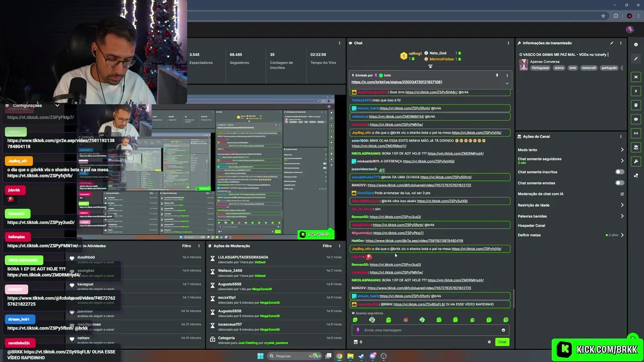Screen dimensions: 644x362
Task: Open Chat panel three-dot menu
Action: point(508,43)
